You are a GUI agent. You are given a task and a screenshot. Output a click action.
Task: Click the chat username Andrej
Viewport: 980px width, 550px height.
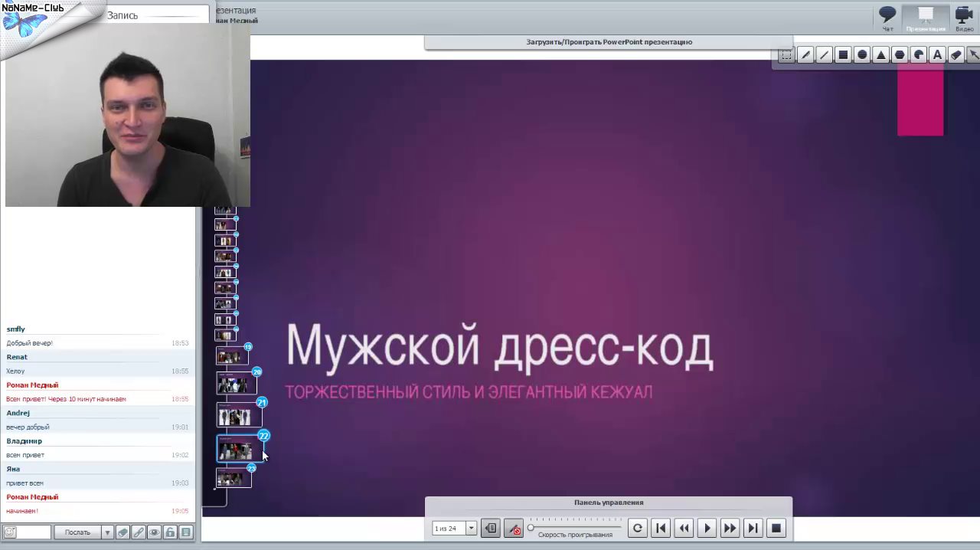(18, 413)
